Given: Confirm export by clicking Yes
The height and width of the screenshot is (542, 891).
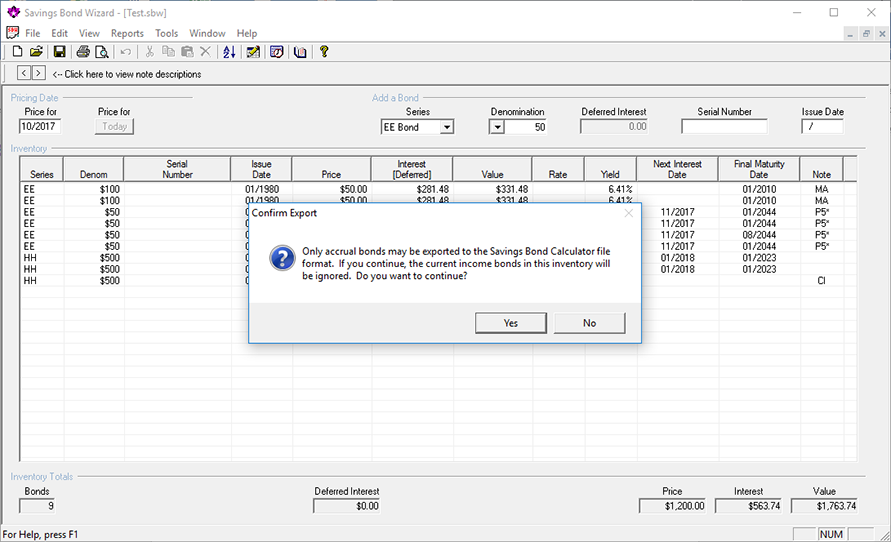Looking at the screenshot, I should [511, 323].
